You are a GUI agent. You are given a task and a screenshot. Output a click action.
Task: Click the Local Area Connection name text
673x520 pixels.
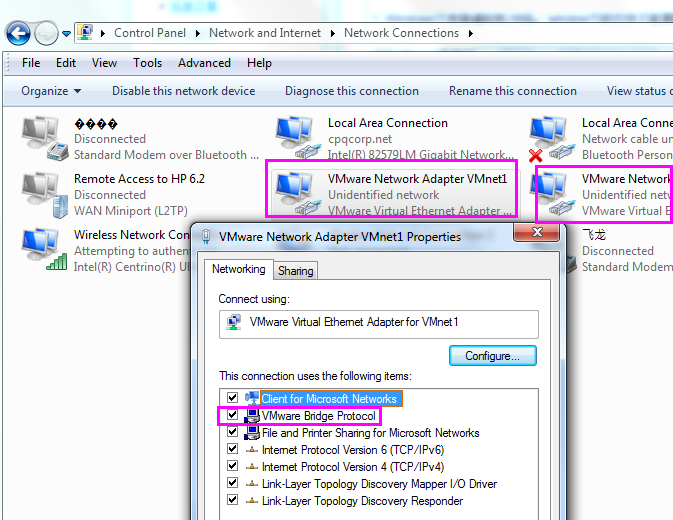click(x=388, y=123)
